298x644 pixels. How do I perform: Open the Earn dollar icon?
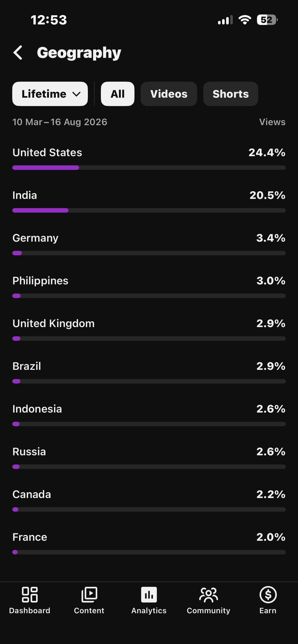point(268,595)
